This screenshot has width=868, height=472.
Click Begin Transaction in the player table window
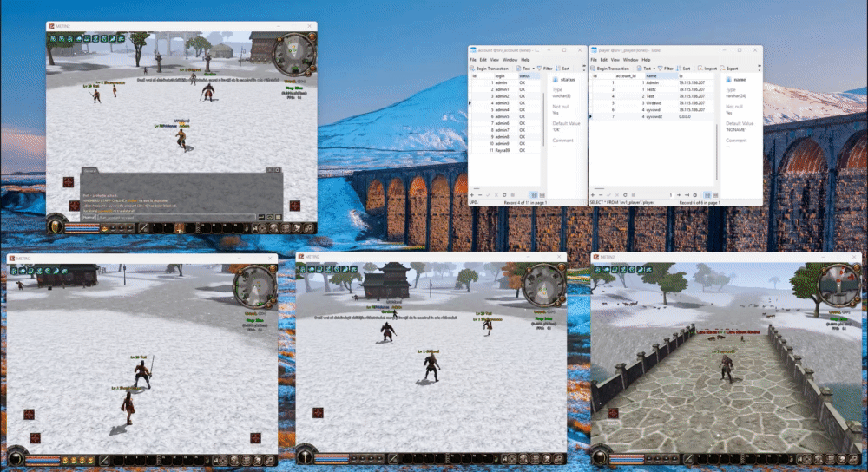610,69
